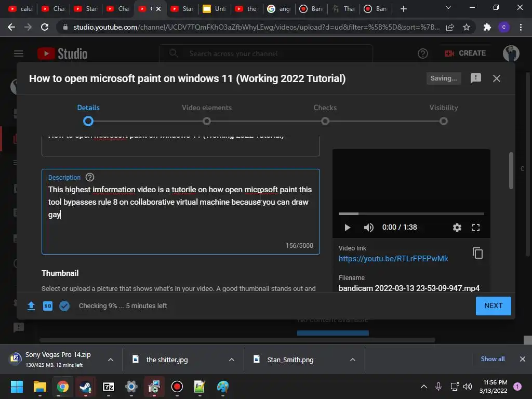Open the Description help question-mark icon
This screenshot has width=532, height=399.
[90, 177]
